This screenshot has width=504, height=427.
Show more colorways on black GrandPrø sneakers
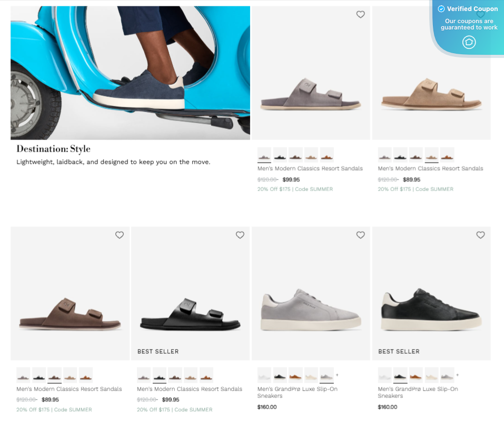tap(457, 375)
